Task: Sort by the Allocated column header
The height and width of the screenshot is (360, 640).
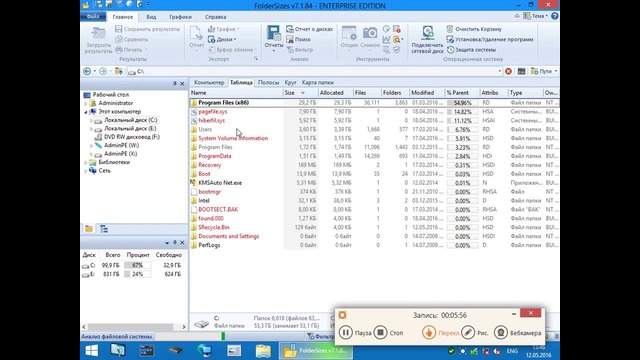Action: click(336, 93)
